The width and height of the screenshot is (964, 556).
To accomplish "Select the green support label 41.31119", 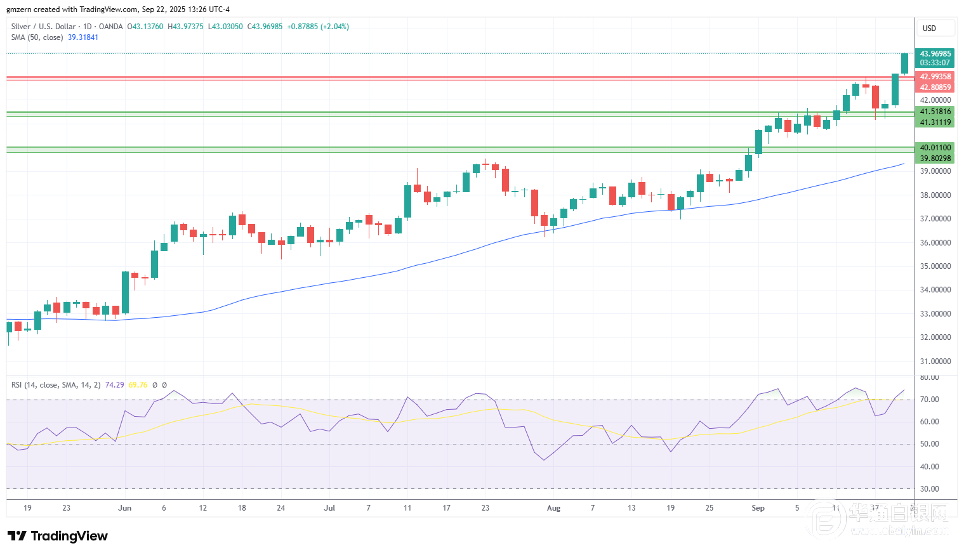I will [x=934, y=122].
